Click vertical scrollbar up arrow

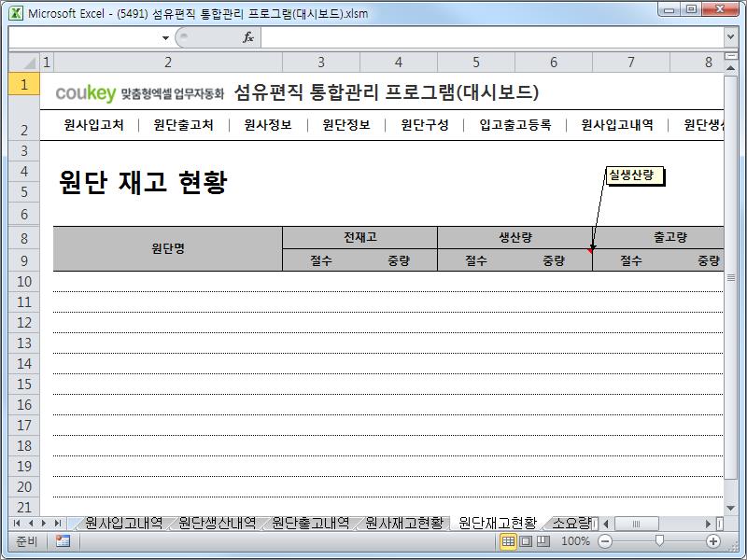(x=730, y=68)
